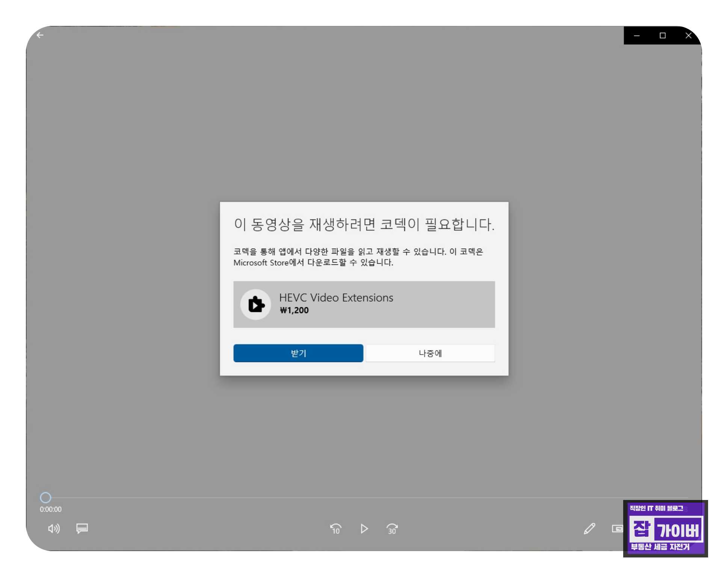Play the video

[x=364, y=529]
